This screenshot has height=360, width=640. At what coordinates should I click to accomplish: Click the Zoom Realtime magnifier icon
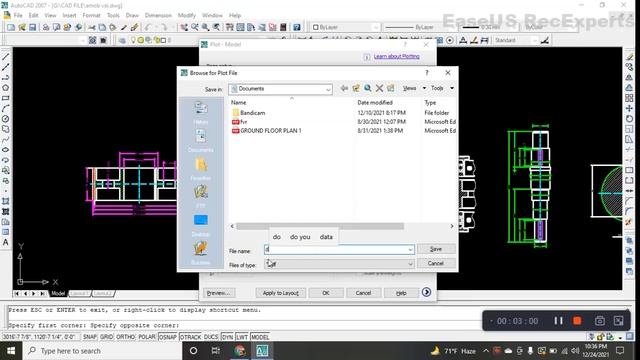pos(195,27)
